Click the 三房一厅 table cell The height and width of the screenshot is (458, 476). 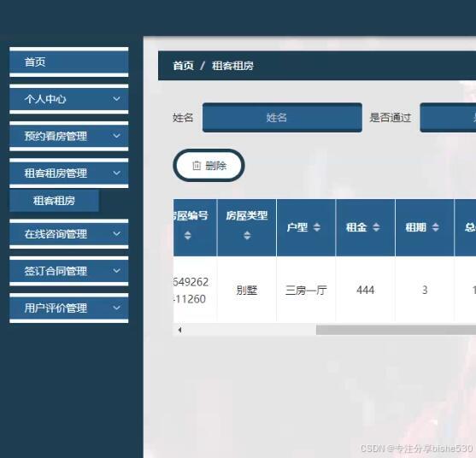pyautogui.click(x=306, y=291)
